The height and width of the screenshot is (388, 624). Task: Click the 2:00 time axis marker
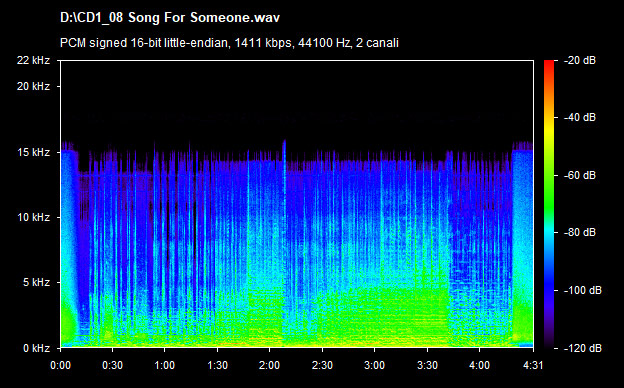click(269, 365)
